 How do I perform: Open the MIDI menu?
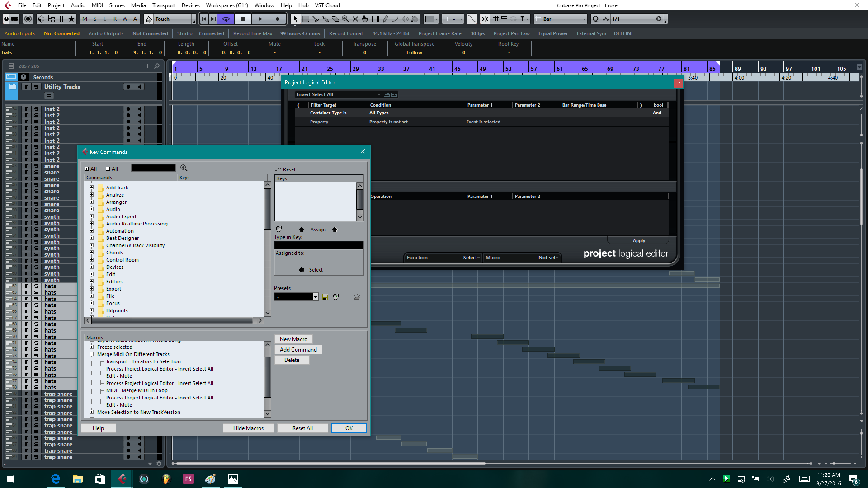click(97, 5)
